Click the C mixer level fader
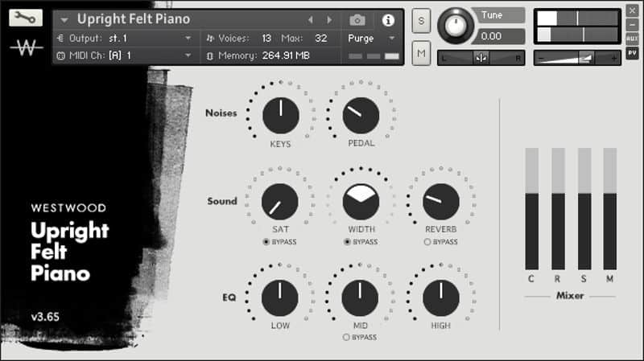The image size is (644, 361). tap(531, 209)
